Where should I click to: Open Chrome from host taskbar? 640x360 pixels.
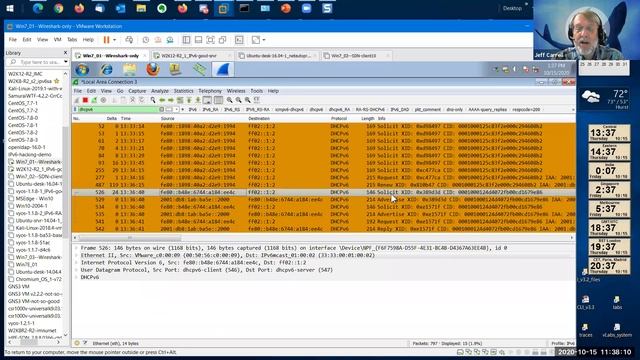[x=58, y=8]
